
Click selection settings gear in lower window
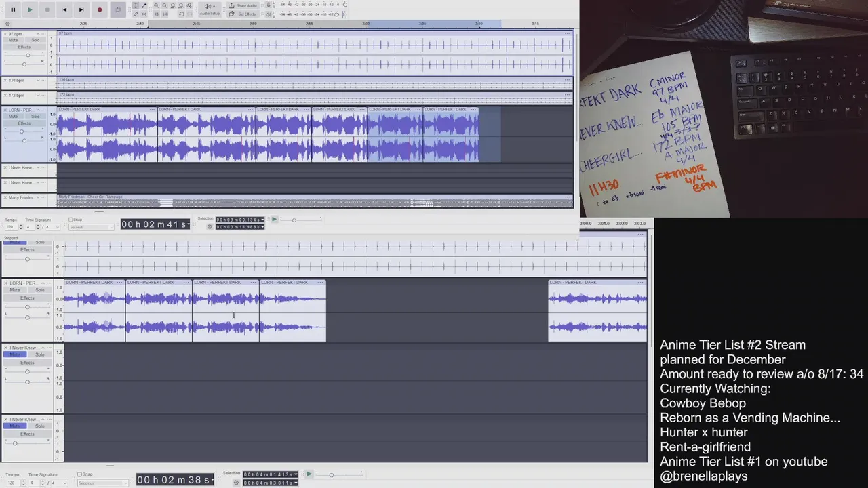tap(237, 483)
